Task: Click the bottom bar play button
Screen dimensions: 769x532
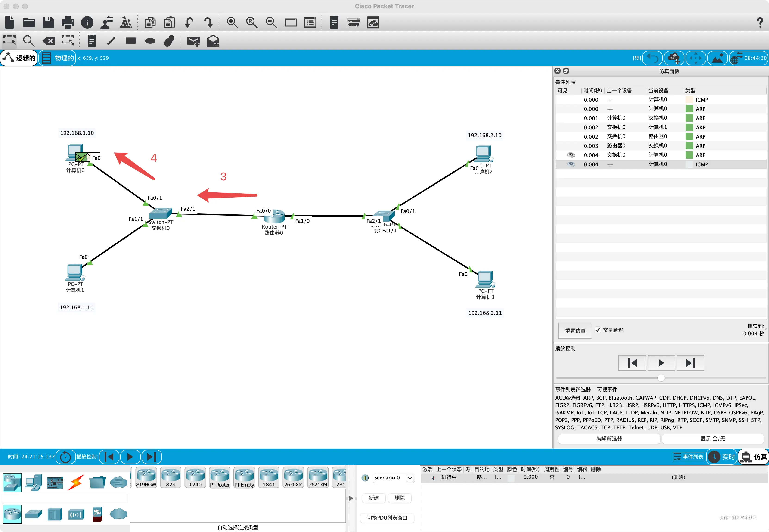Action: (x=130, y=457)
